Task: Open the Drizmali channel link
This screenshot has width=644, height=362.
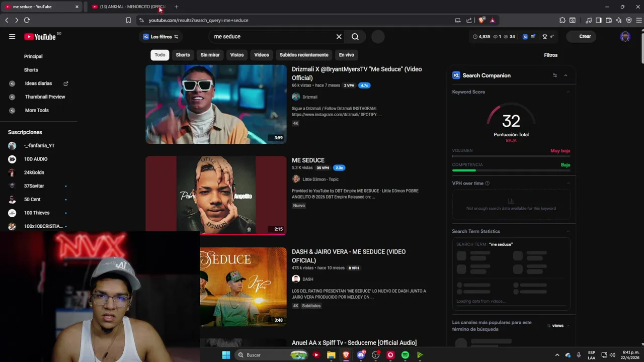Action: click(309, 97)
